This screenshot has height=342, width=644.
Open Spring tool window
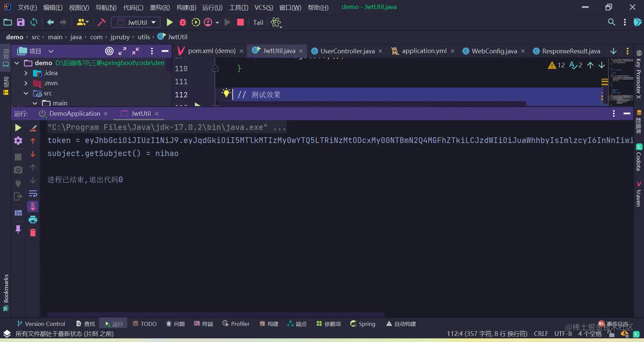(x=363, y=324)
